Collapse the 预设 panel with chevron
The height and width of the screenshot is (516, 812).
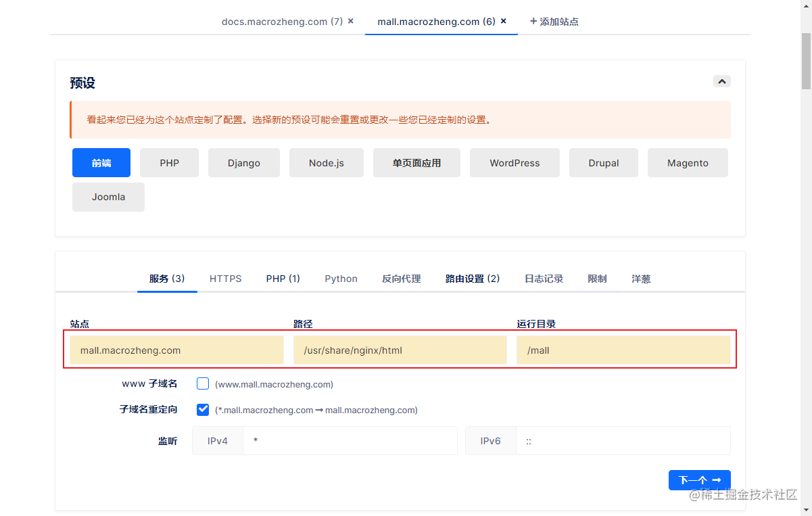pos(722,81)
